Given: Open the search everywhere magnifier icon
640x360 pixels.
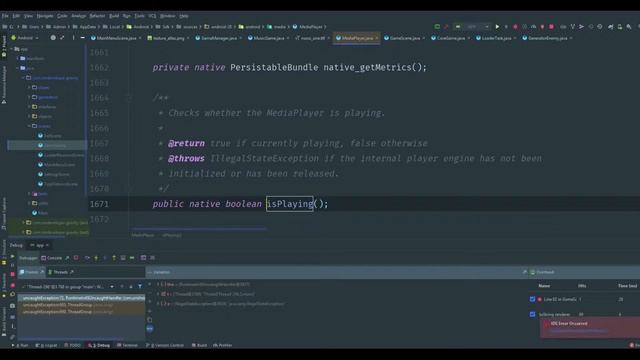Looking at the screenshot, I should click(x=629, y=27).
